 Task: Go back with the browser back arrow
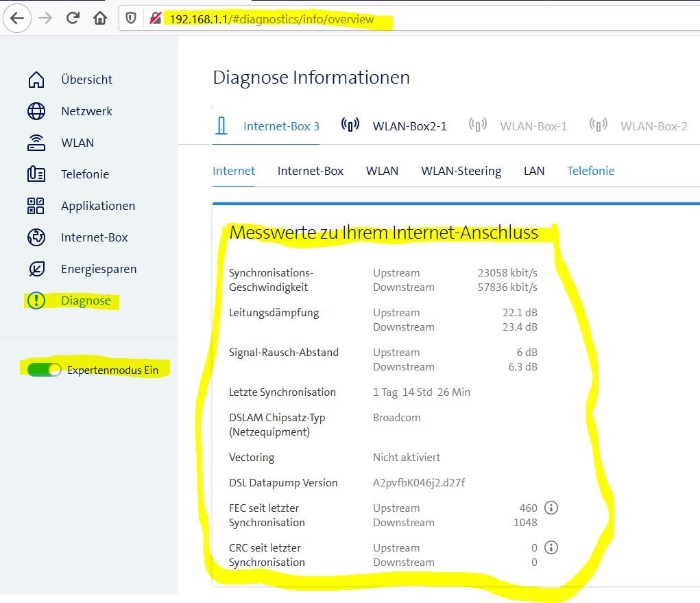[17, 19]
